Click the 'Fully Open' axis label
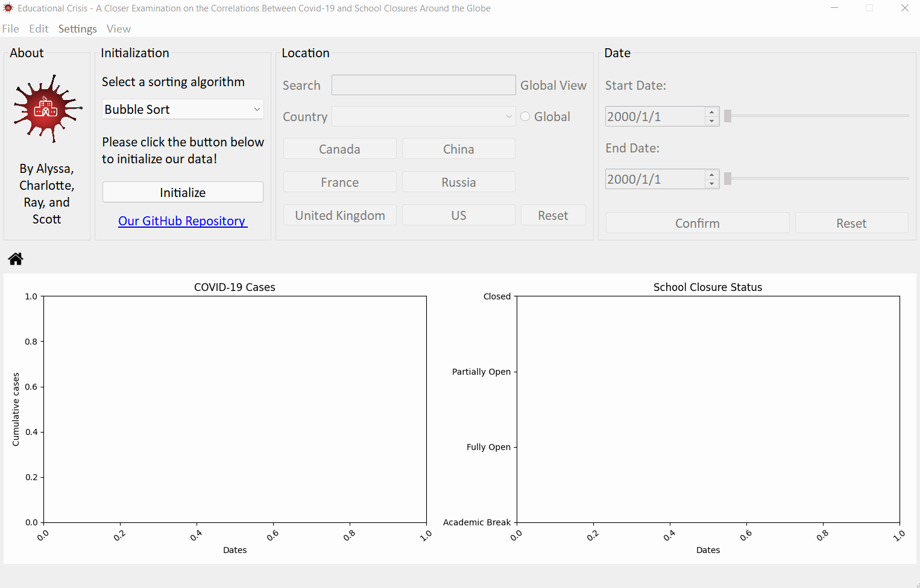This screenshot has height=588, width=920. (489, 447)
